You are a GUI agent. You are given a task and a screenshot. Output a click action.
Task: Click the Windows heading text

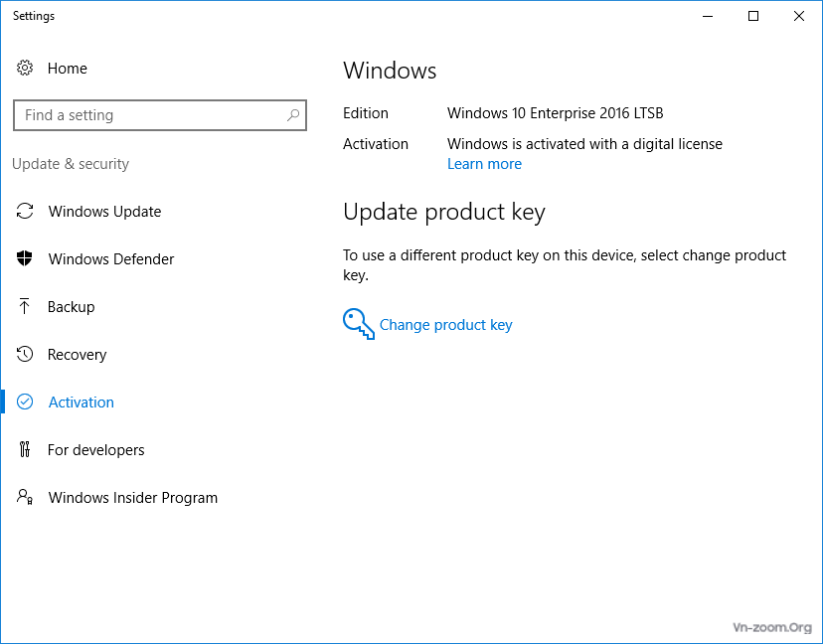tap(390, 71)
